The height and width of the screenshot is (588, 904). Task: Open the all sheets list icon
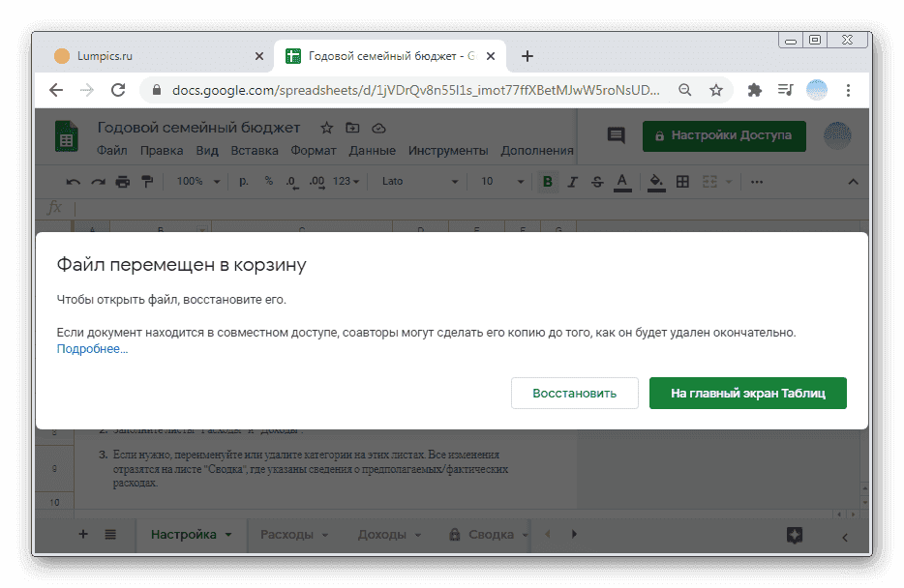tap(112, 534)
